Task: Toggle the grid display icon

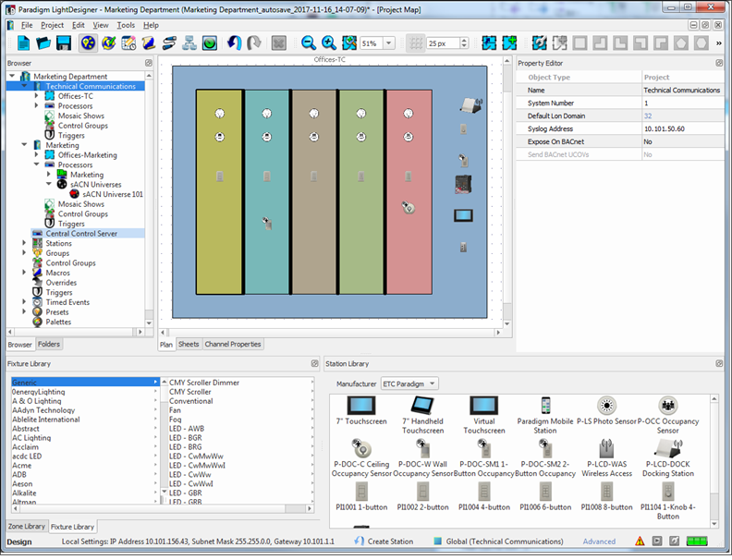Action: tap(416, 43)
